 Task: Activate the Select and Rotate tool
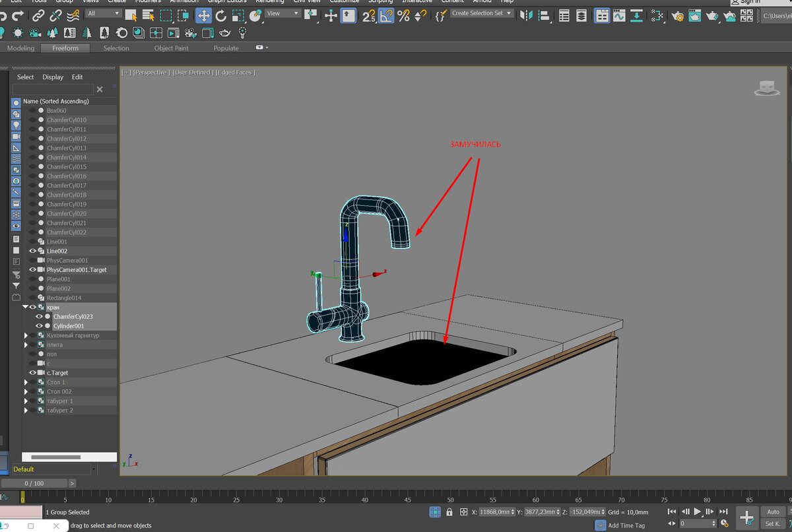(221, 15)
